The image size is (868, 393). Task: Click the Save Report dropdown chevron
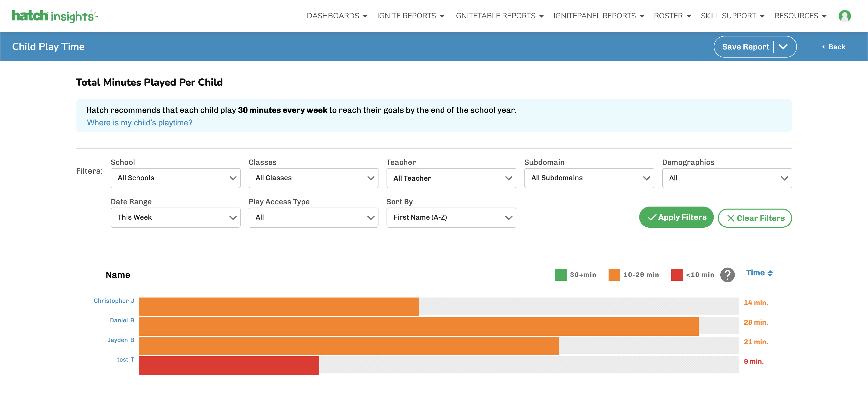pyautogui.click(x=783, y=47)
